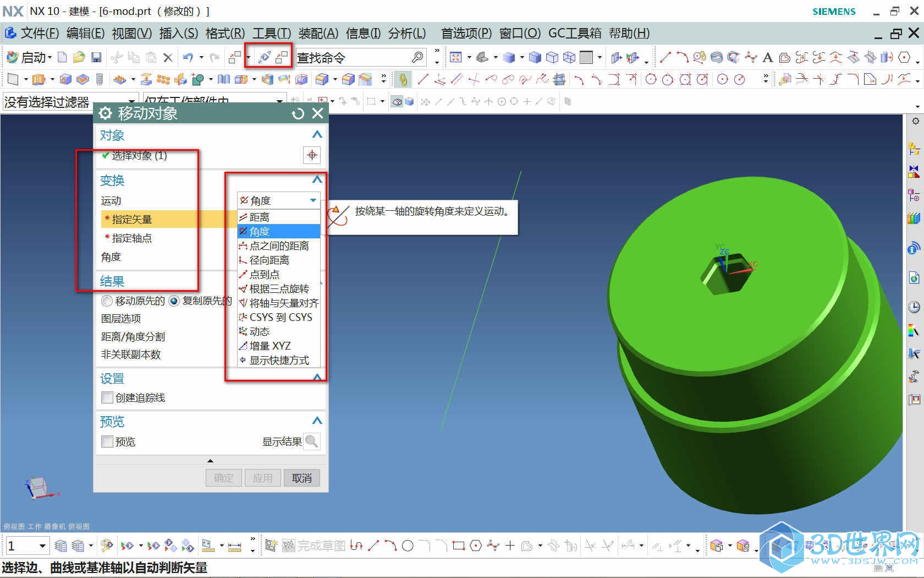
Task: Collapse the '变换' section chevron
Action: click(317, 179)
